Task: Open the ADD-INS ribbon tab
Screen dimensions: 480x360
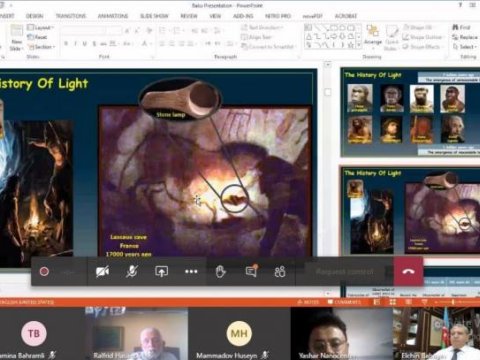Action: pos(243,16)
